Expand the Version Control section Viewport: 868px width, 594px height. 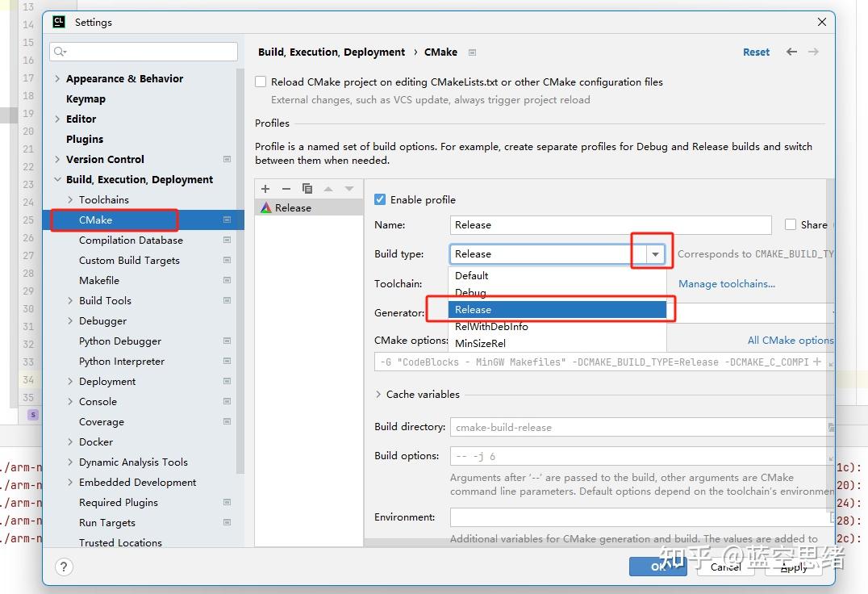pos(57,160)
